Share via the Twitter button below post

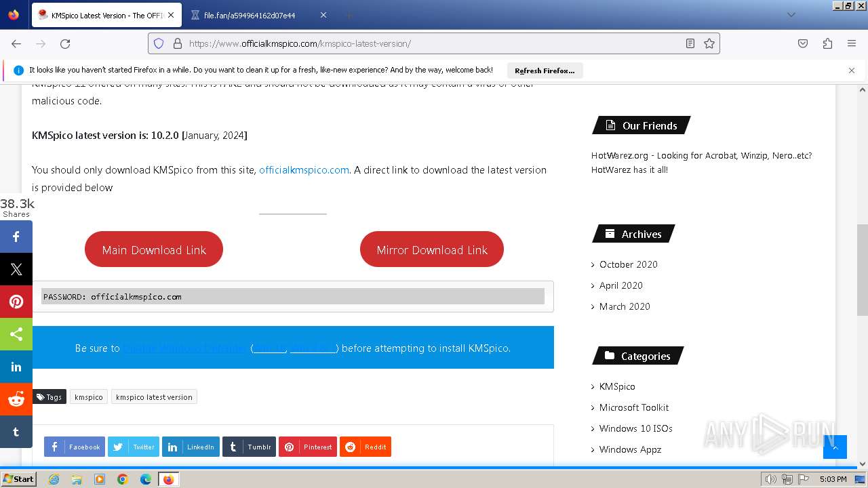134,447
